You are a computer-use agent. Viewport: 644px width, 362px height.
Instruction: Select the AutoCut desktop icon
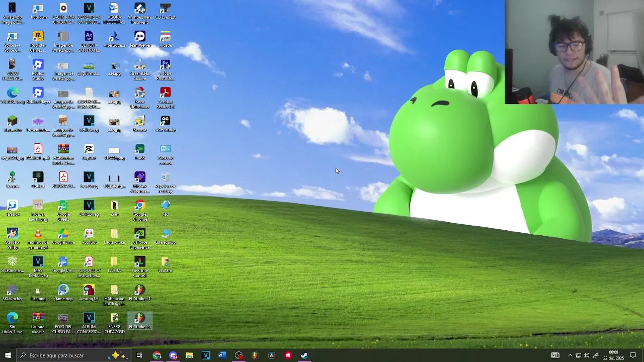tap(89, 237)
